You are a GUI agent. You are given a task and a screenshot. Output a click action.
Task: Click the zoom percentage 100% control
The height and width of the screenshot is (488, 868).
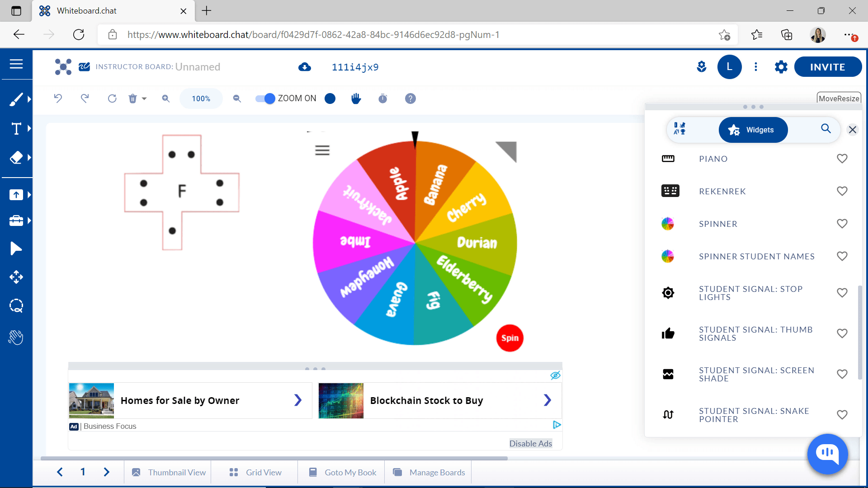coord(202,99)
